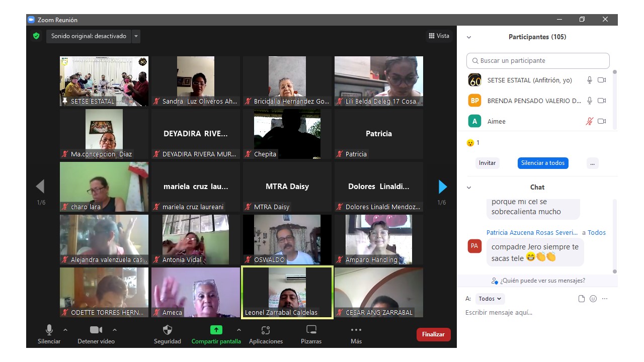The width and height of the screenshot is (644, 362).
Task: Open Pizarras whiteboard tool
Action: tap(311, 330)
